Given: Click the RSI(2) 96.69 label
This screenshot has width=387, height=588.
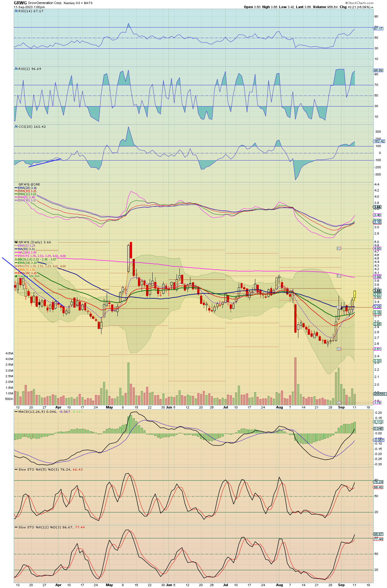Looking at the screenshot, I should point(30,69).
